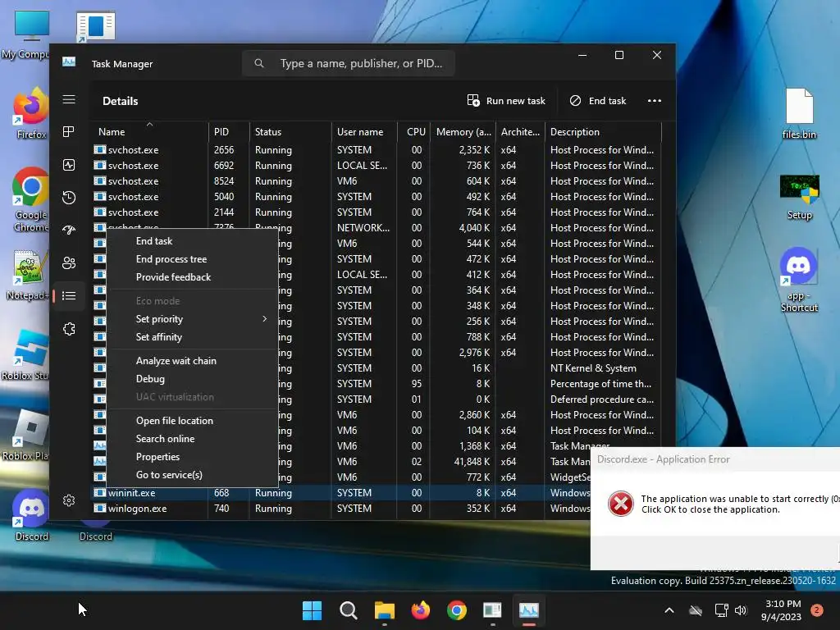This screenshot has width=840, height=630.
Task: Open Users page in Task Manager sidebar
Action: click(x=69, y=263)
